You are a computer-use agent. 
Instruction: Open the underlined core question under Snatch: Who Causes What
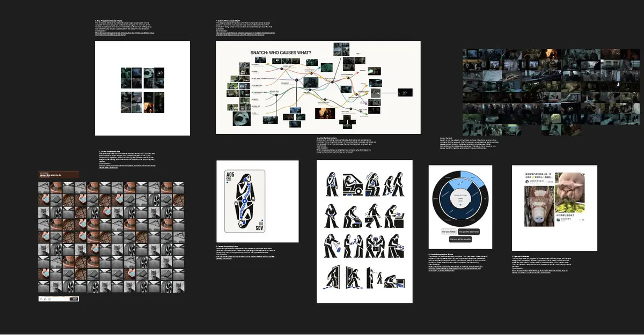[x=245, y=34]
